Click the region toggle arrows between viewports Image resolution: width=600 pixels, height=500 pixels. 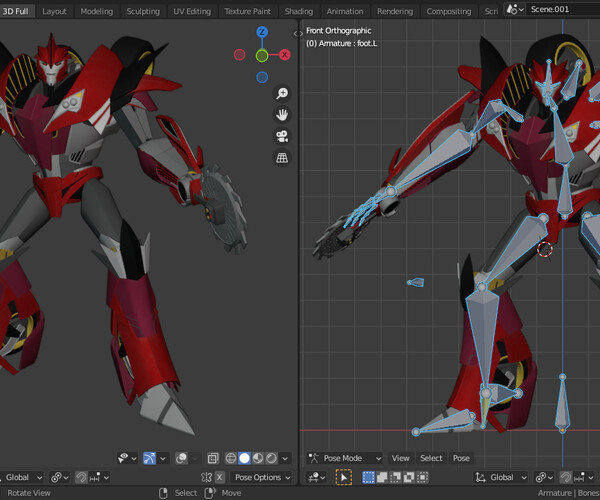pyautogui.click(x=298, y=34)
